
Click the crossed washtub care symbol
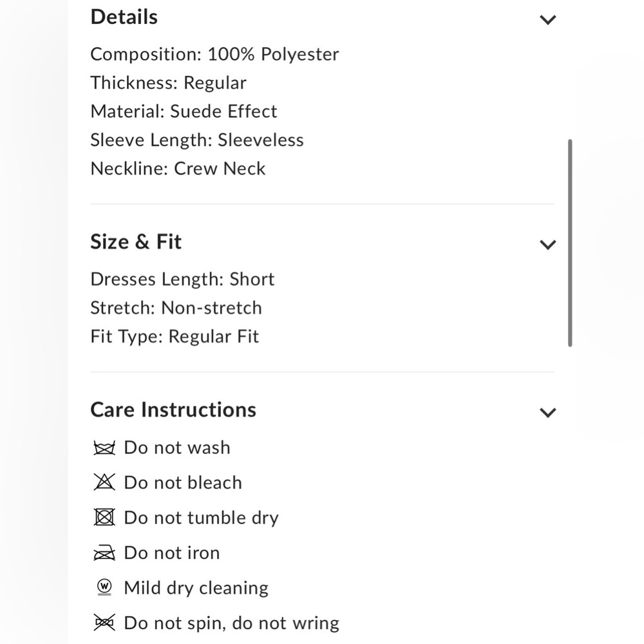(x=104, y=447)
